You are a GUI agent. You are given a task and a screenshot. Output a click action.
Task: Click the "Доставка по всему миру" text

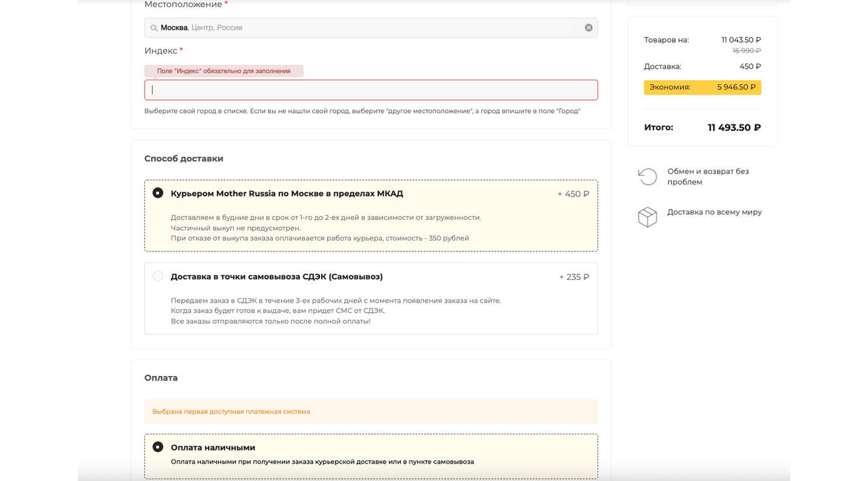[714, 212]
